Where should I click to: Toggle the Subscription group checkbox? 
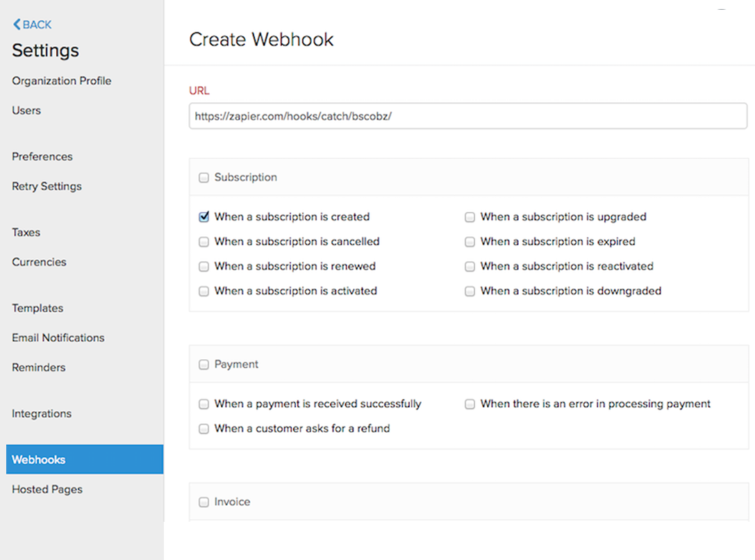coord(204,178)
